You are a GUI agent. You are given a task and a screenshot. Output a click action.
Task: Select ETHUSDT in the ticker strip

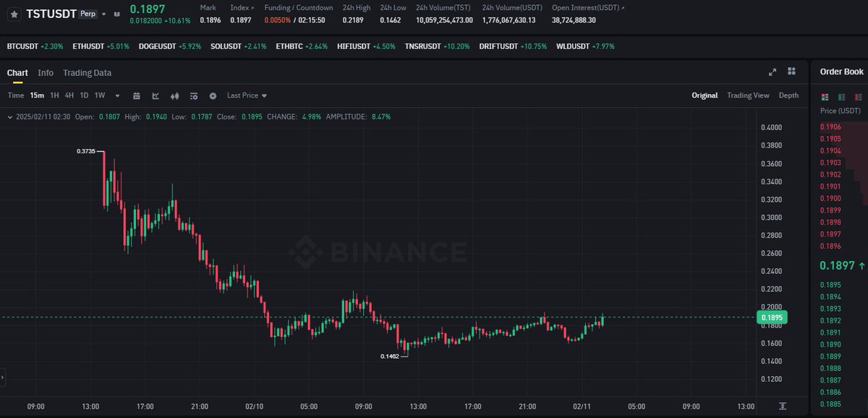click(101, 46)
